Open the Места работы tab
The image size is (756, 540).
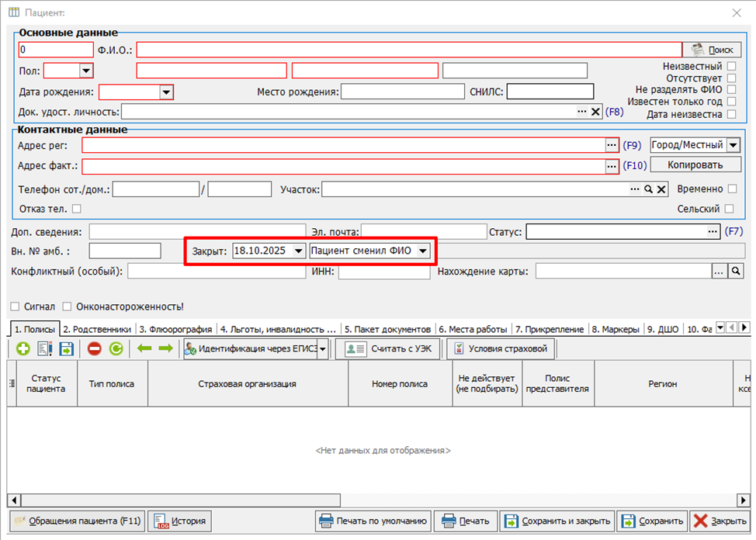click(473, 329)
